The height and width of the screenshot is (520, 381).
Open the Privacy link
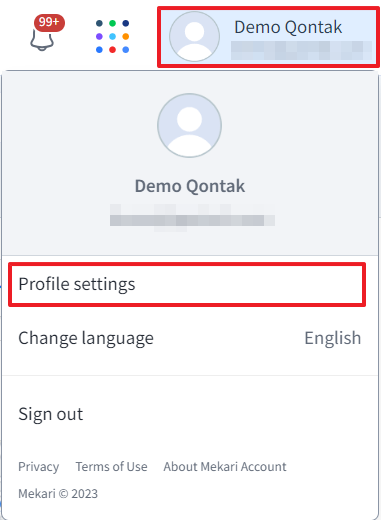39,467
